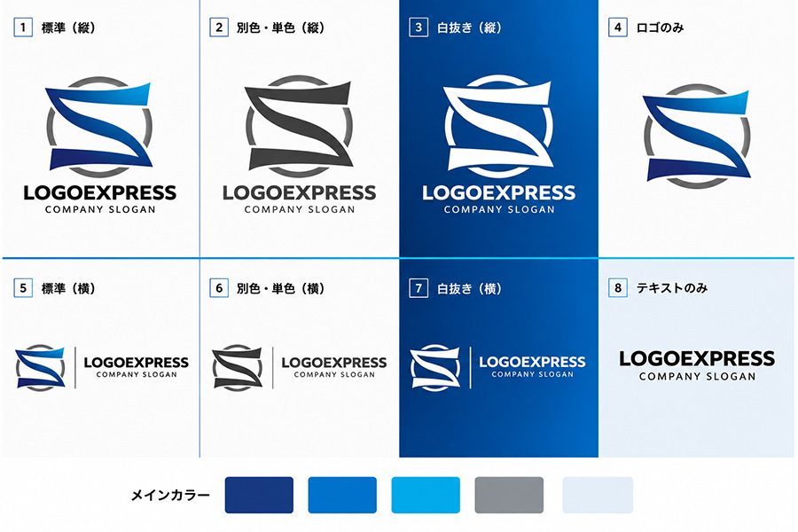
Task: Pick the light cyan blue swatch
Action: (426, 495)
